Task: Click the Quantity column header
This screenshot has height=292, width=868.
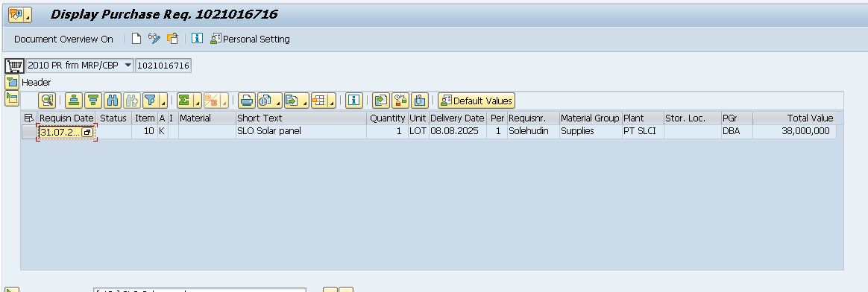Action: point(387,118)
